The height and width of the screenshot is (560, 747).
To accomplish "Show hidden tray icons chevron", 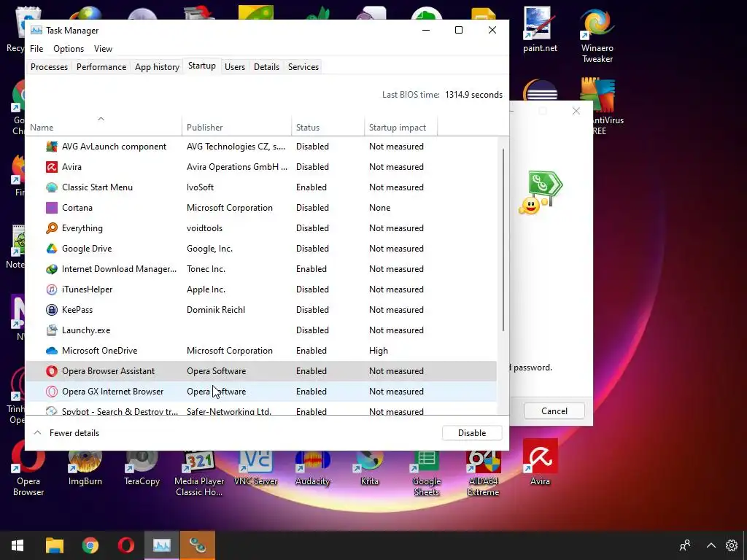I will 711,545.
